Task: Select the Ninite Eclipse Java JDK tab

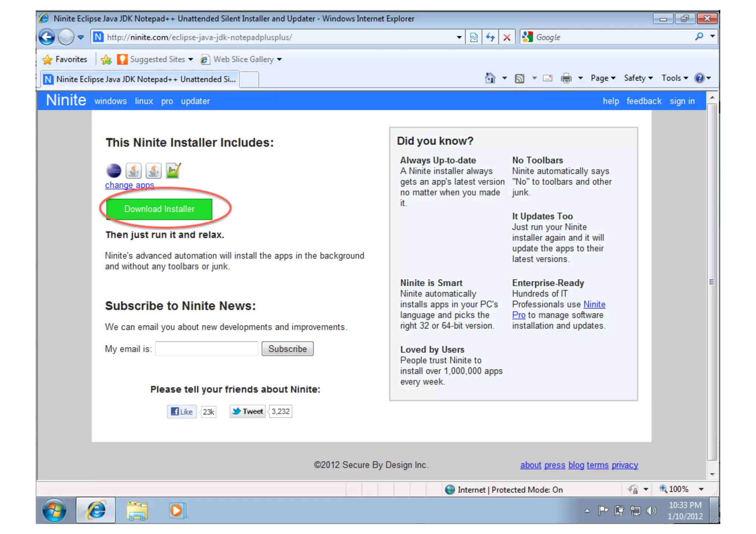Action: [140, 79]
